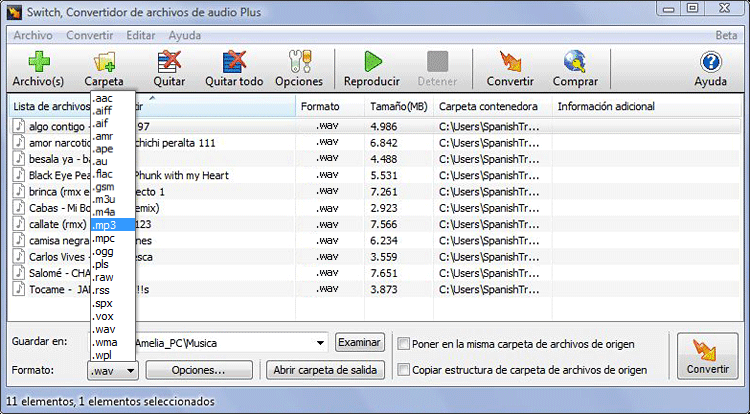
Task: Open the Ayuda menu in the menu bar
Action: pos(185,35)
